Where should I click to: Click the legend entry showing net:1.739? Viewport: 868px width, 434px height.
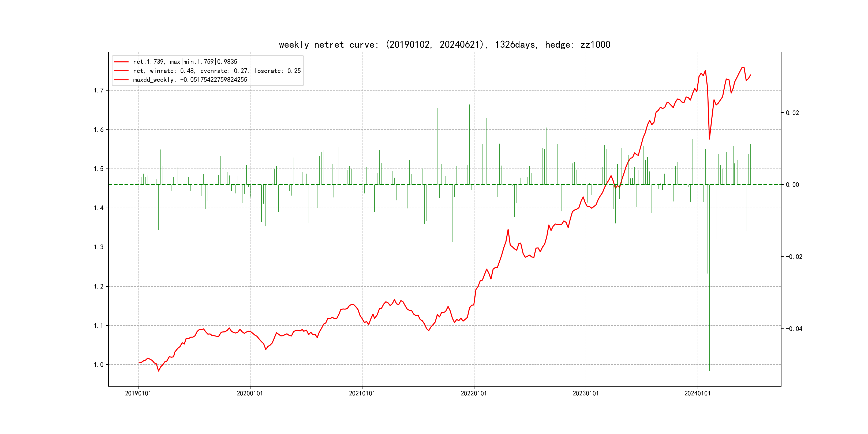coord(185,62)
